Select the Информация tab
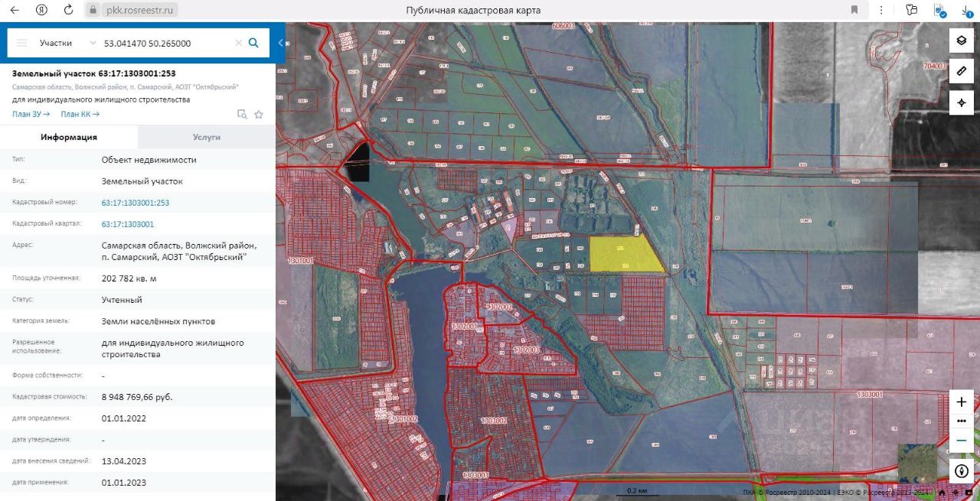This screenshot has height=501, width=980. [69, 137]
